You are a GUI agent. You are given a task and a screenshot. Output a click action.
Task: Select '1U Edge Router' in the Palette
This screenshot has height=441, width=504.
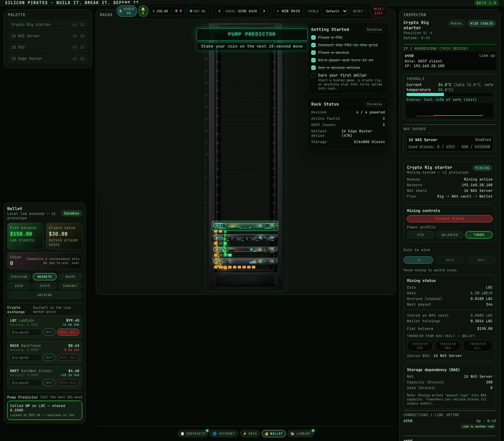pyautogui.click(x=48, y=59)
